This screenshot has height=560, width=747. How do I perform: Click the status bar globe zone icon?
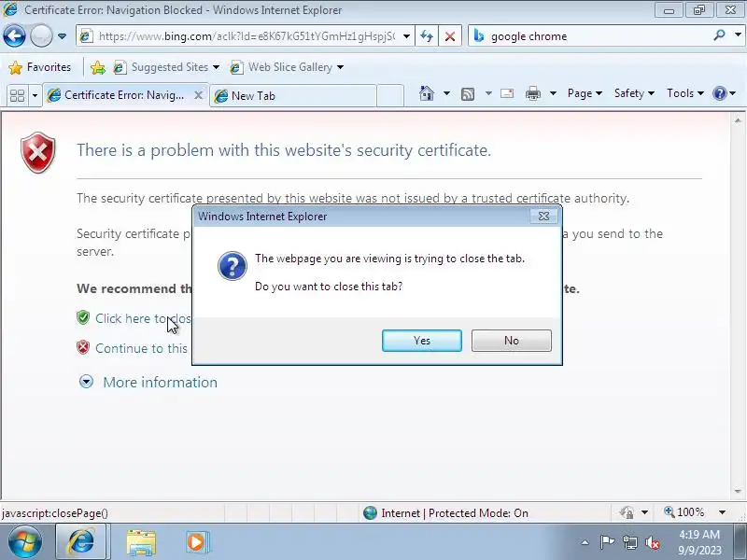(x=370, y=512)
